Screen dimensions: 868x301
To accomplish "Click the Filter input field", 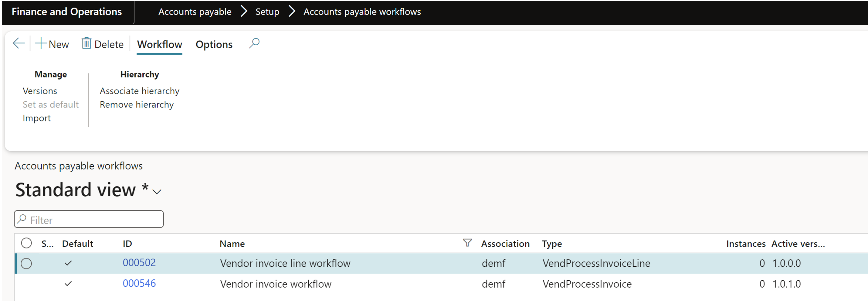I will [x=89, y=219].
